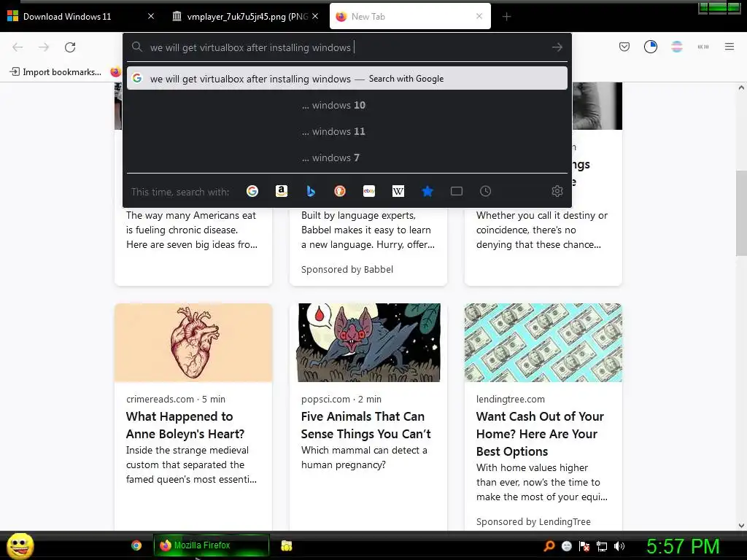
Task: Open the network tray icon
Action: 602,546
